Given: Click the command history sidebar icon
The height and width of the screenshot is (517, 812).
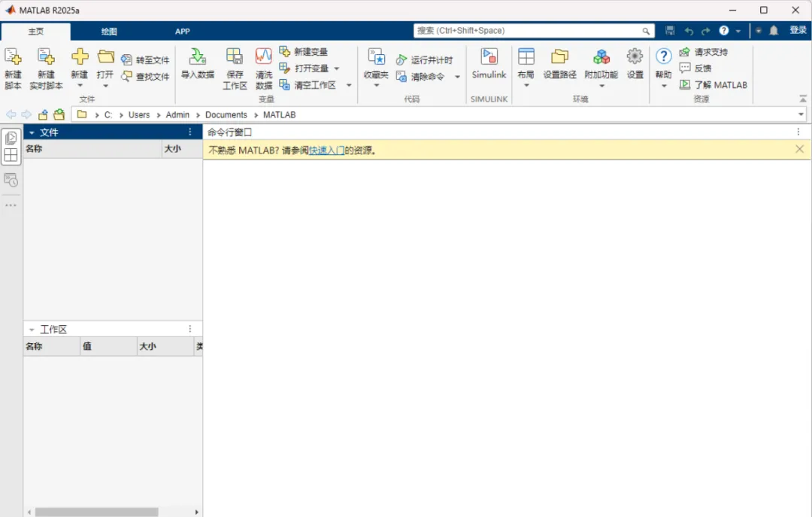Looking at the screenshot, I should click(11, 181).
